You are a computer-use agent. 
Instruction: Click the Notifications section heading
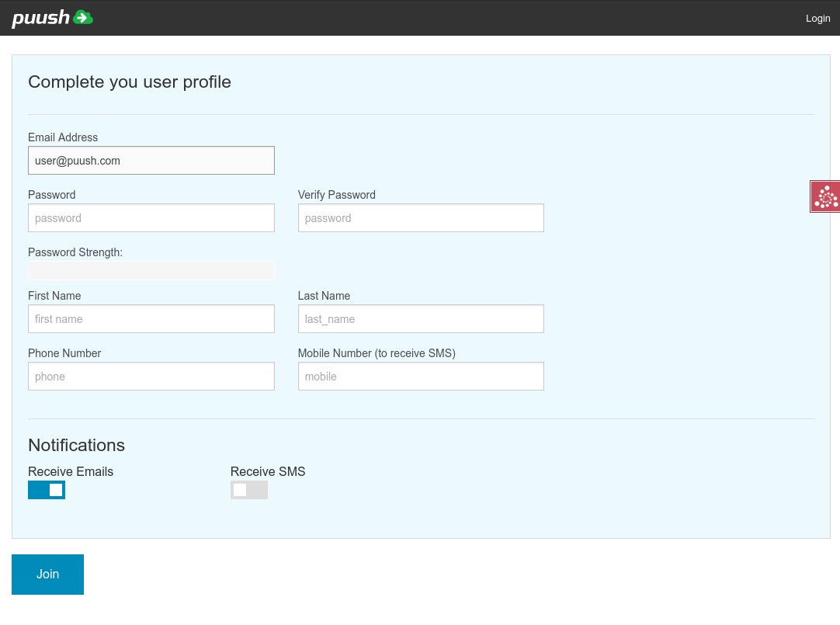coord(76,445)
